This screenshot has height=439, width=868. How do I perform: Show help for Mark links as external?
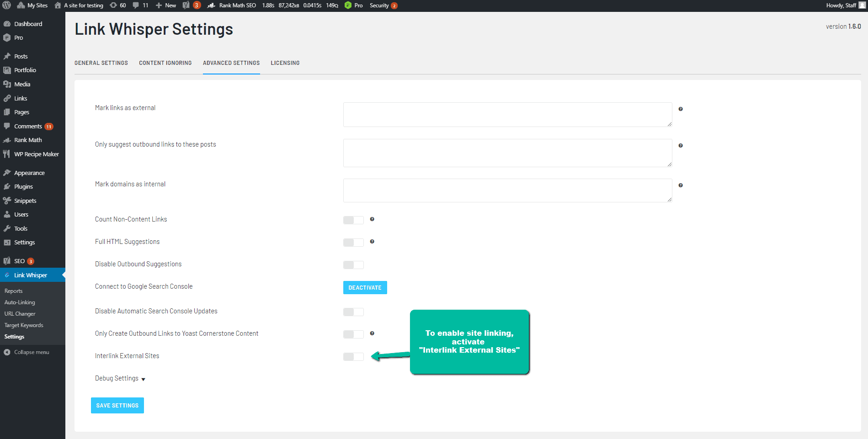[681, 109]
